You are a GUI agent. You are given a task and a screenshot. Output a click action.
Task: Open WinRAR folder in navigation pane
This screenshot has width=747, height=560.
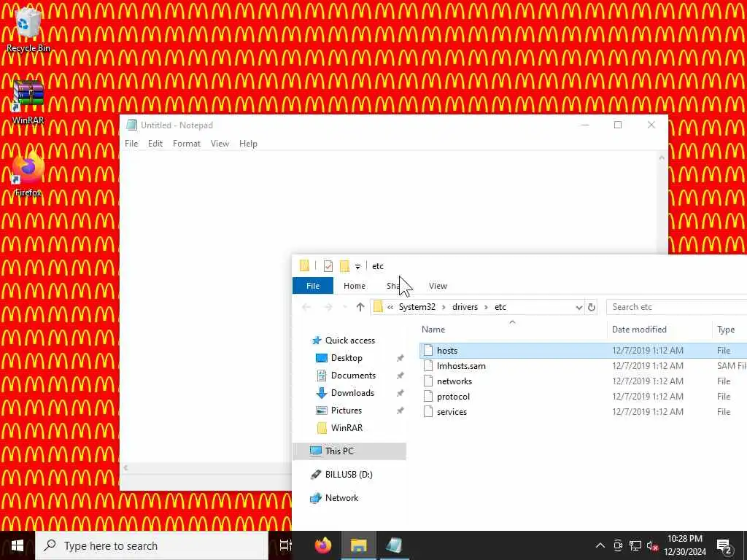point(347,427)
